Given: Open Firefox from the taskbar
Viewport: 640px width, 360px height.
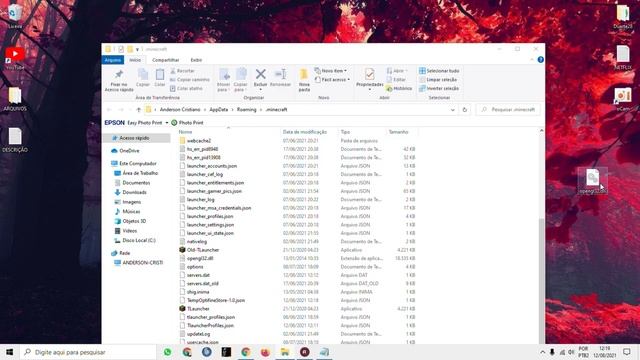Looking at the screenshot, I should point(265,352).
